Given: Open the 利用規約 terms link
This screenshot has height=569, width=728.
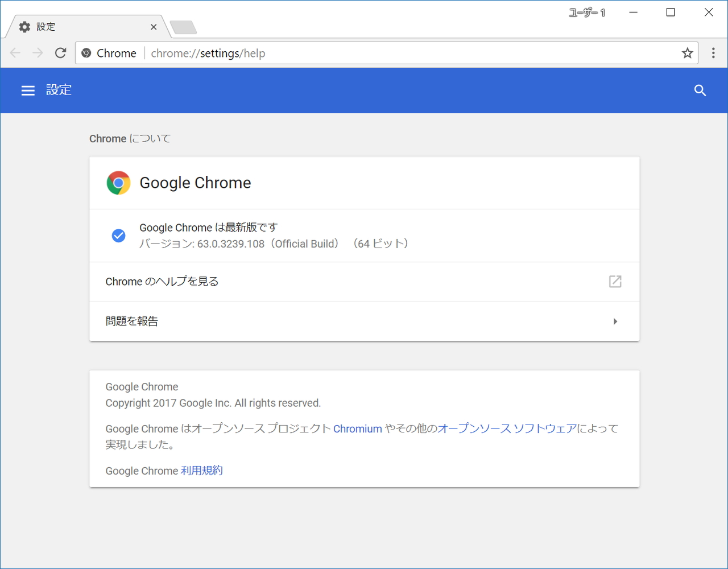Looking at the screenshot, I should tap(201, 471).
